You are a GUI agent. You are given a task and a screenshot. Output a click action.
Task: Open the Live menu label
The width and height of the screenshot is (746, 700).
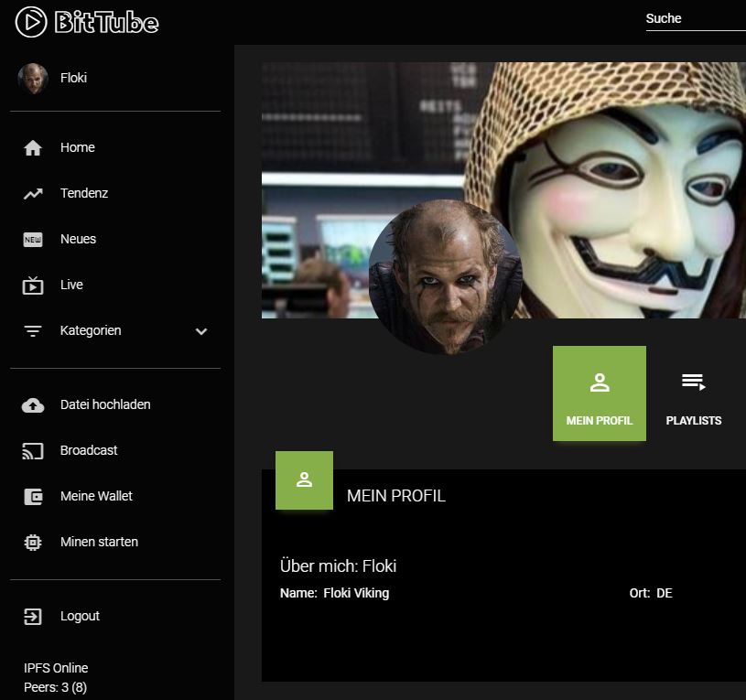click(71, 285)
